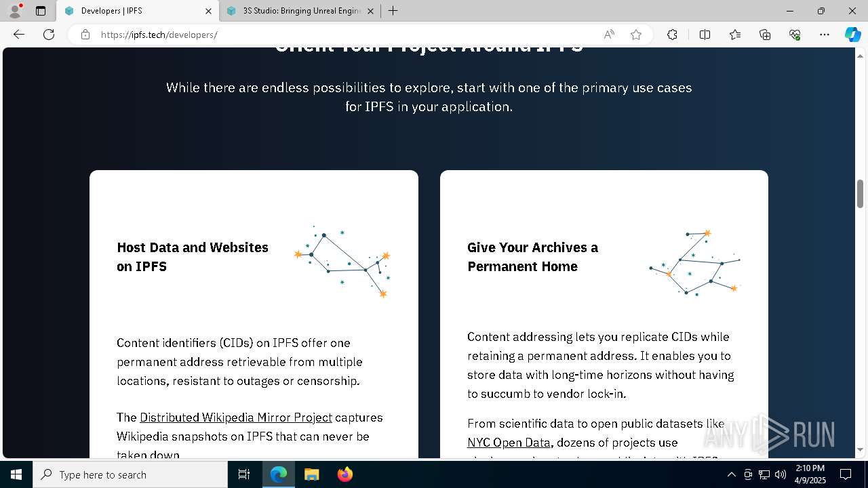Refresh the current page
868x488 pixels.
[x=49, y=35]
